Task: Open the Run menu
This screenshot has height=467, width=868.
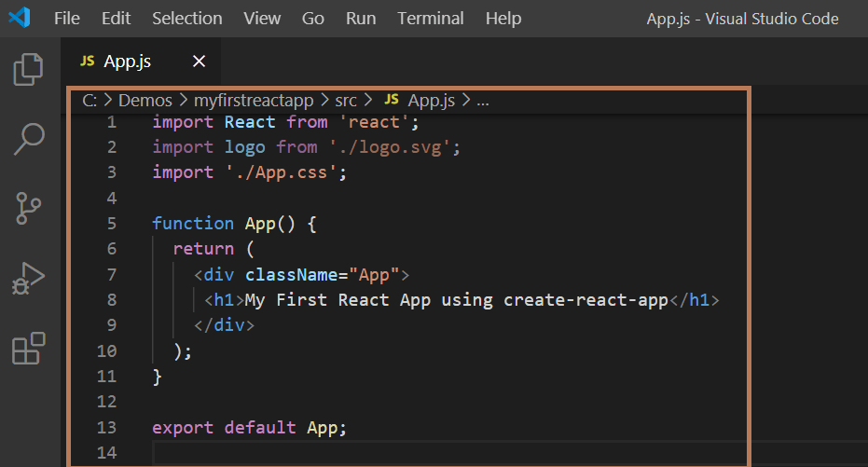Action: coord(361,19)
